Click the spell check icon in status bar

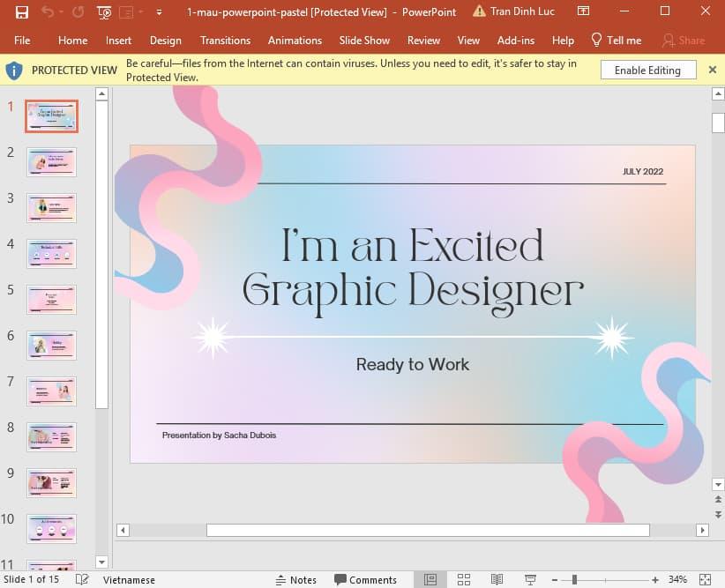pos(82,579)
